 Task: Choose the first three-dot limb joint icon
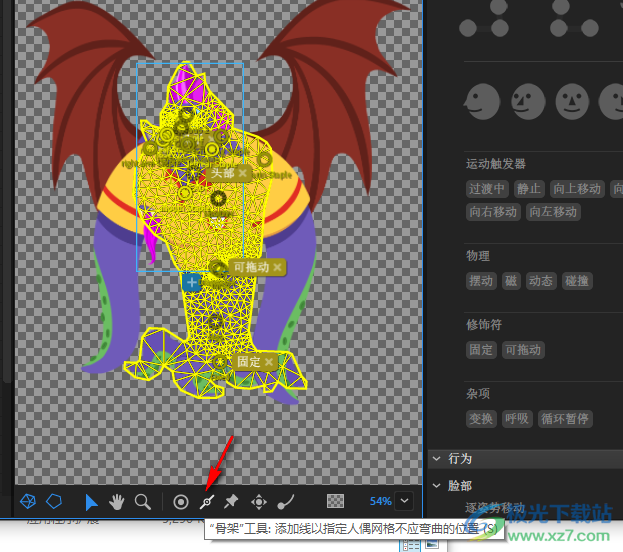tap(484, 19)
